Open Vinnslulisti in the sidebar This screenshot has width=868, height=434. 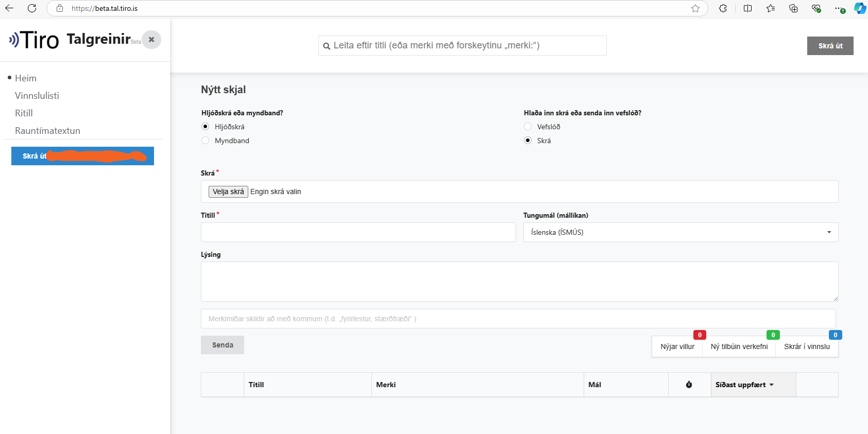(37, 96)
